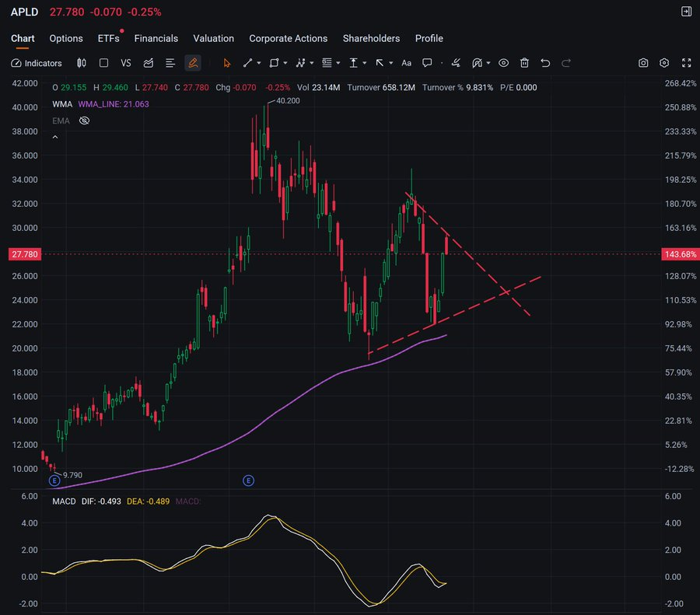Take a chart snapshot with camera icon
The height and width of the screenshot is (615, 700).
tap(643, 63)
